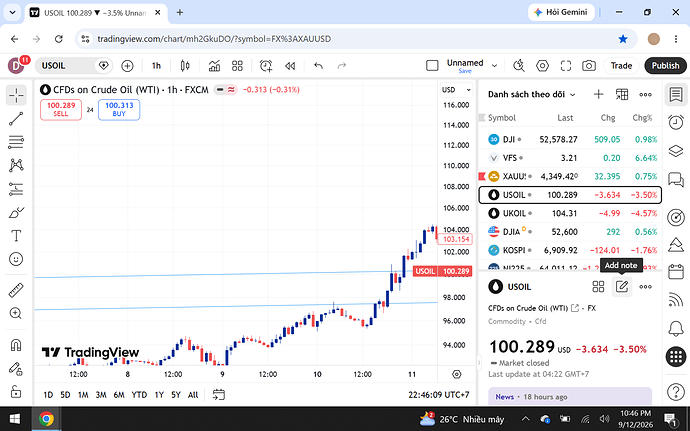Click the Add note icon
Screen dimensions: 690x431
coord(622,287)
